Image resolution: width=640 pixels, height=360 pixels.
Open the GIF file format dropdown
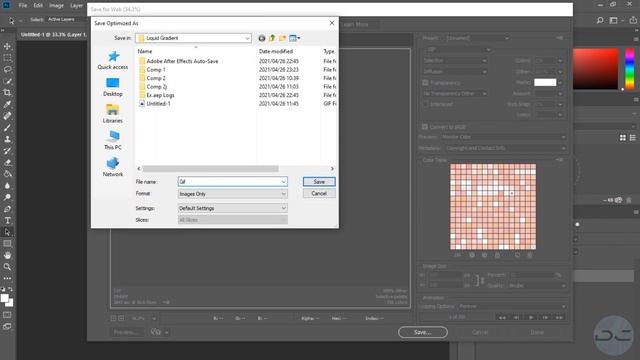point(458,49)
